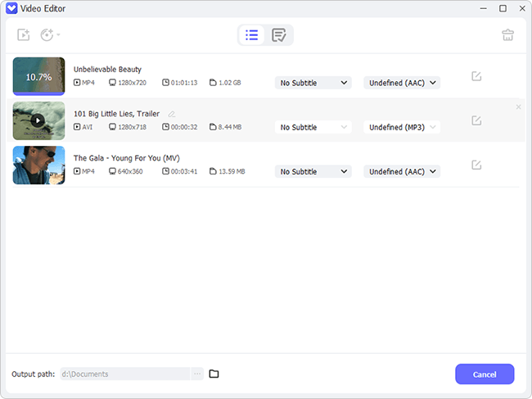Expand Undefined (AAC) dropdown for The Gala video
532x399 pixels.
pyautogui.click(x=402, y=171)
